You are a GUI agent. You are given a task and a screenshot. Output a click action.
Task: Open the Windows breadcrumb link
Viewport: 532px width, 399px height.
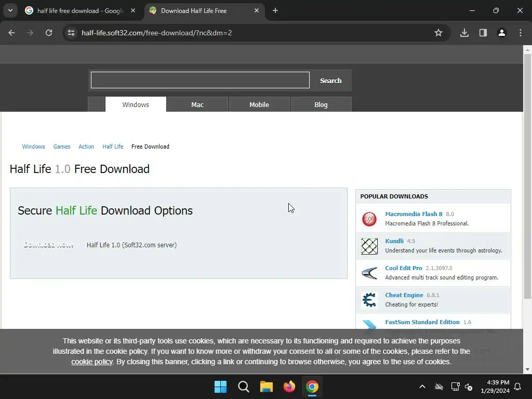coord(33,147)
